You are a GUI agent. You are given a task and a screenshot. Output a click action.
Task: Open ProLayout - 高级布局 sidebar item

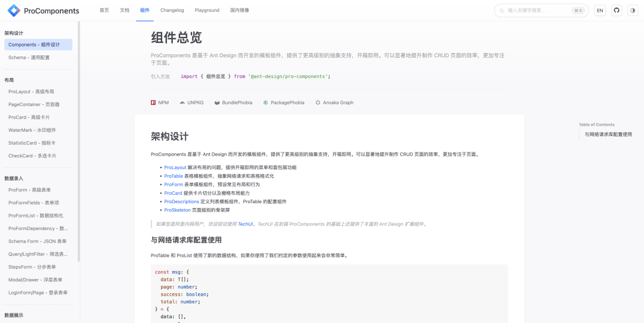38,92
